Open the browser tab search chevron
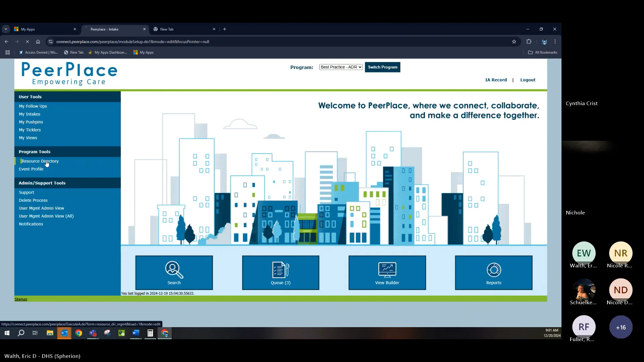 pyautogui.click(x=5, y=29)
